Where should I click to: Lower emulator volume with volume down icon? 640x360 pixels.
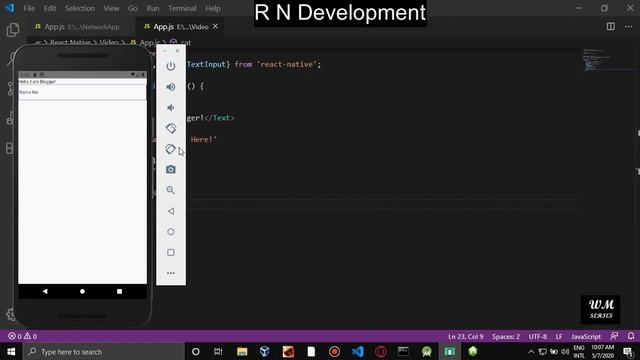tap(171, 108)
